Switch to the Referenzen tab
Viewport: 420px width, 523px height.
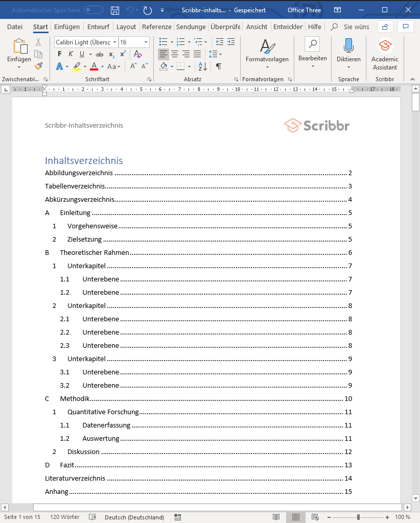[156, 27]
